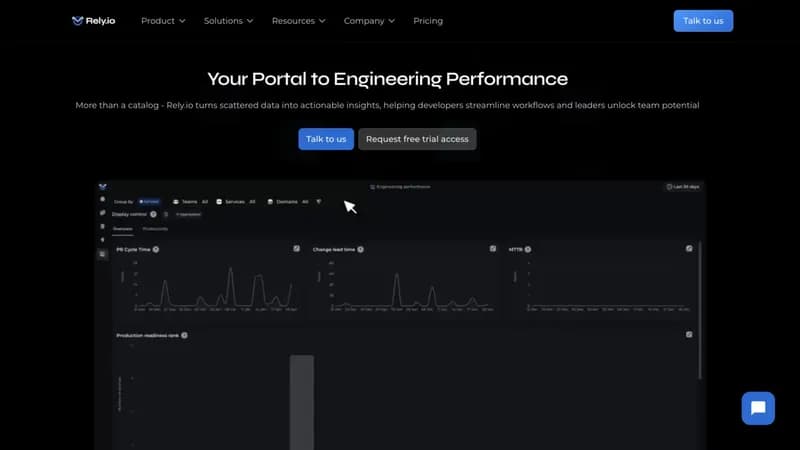800x450 pixels.
Task: Click the funnel filter icon after Domains
Action: (319, 202)
